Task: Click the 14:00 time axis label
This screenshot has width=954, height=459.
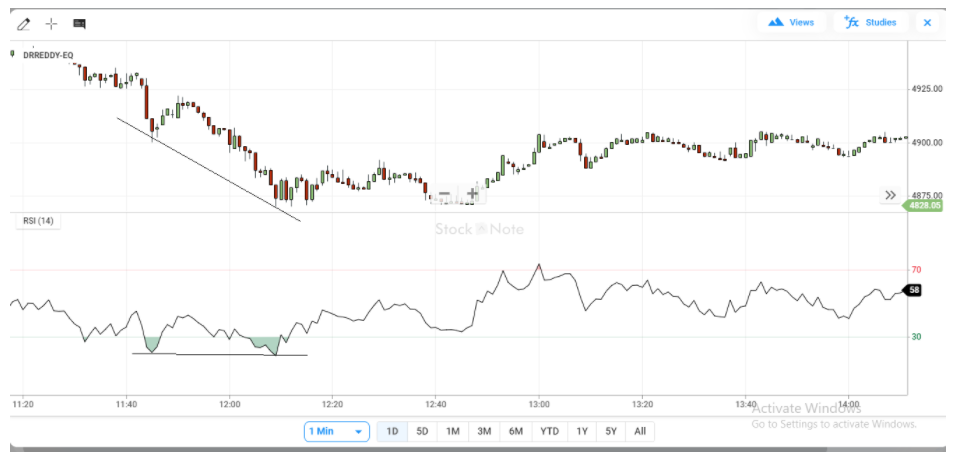Action: point(849,404)
